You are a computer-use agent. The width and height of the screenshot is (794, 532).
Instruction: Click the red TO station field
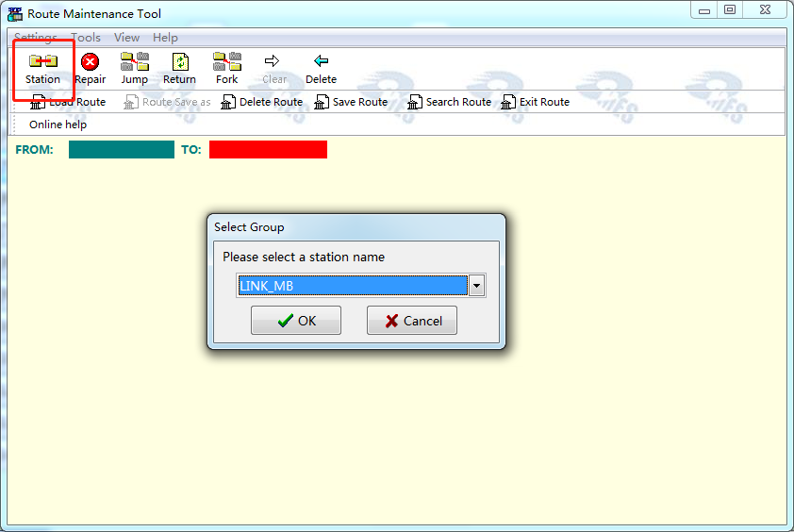pyautogui.click(x=268, y=149)
